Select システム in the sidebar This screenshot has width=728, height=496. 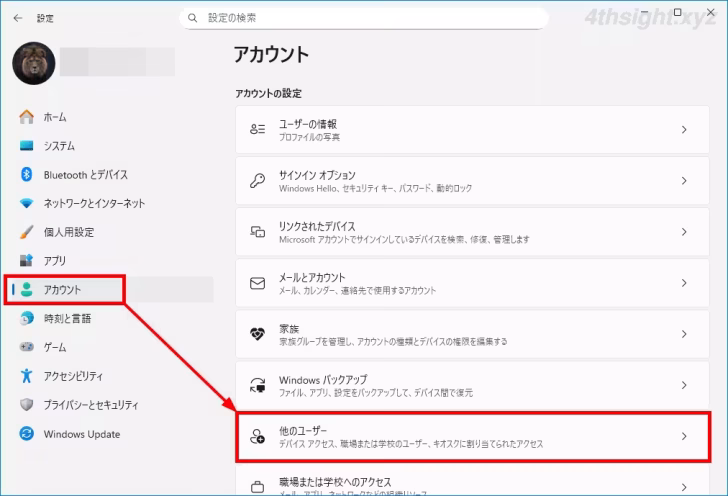(x=58, y=146)
